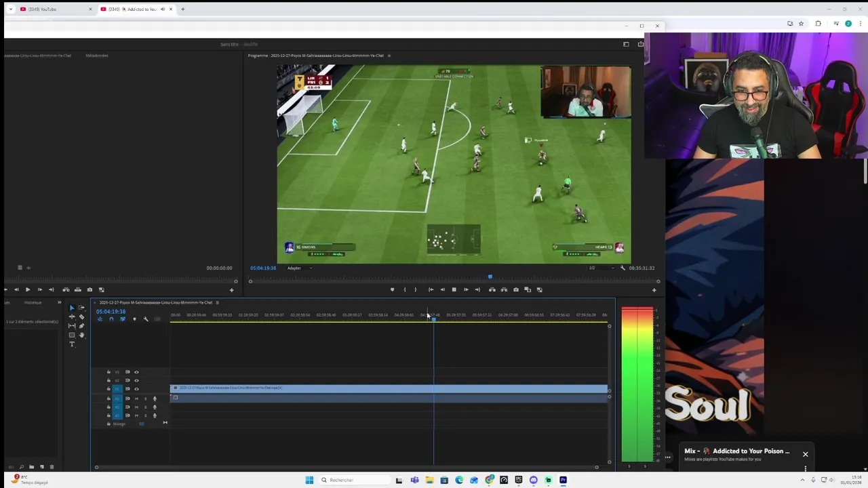
Task: Go to In point in Program monitor
Action: point(431,289)
